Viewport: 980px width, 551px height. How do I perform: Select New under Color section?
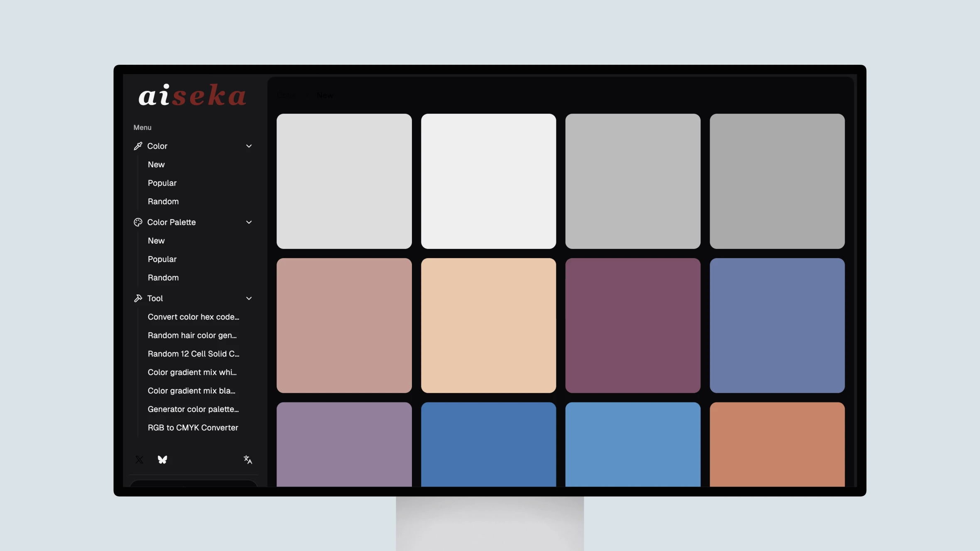156,165
